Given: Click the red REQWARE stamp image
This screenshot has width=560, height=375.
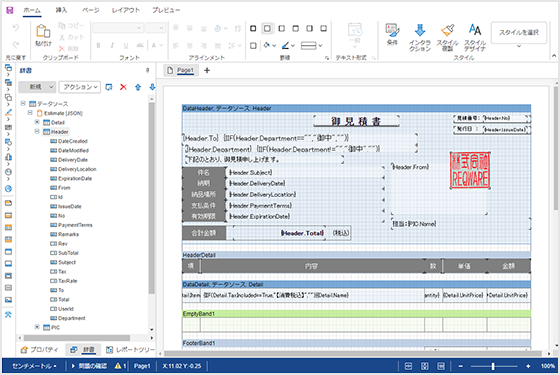Looking at the screenshot, I should 470,170.
